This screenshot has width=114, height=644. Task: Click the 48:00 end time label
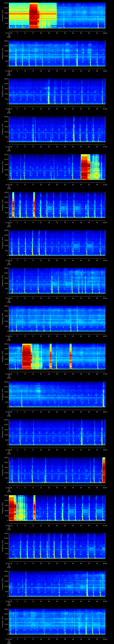105,412
